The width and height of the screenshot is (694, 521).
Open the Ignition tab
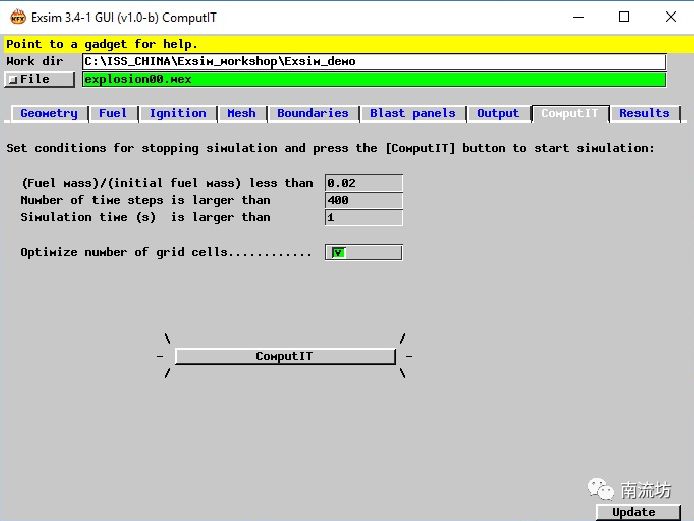coord(178,113)
